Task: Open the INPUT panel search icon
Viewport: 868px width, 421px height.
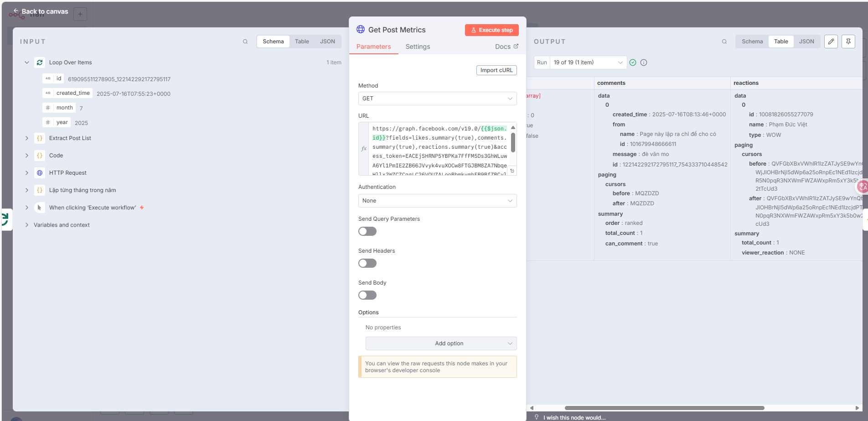Action: click(x=245, y=42)
